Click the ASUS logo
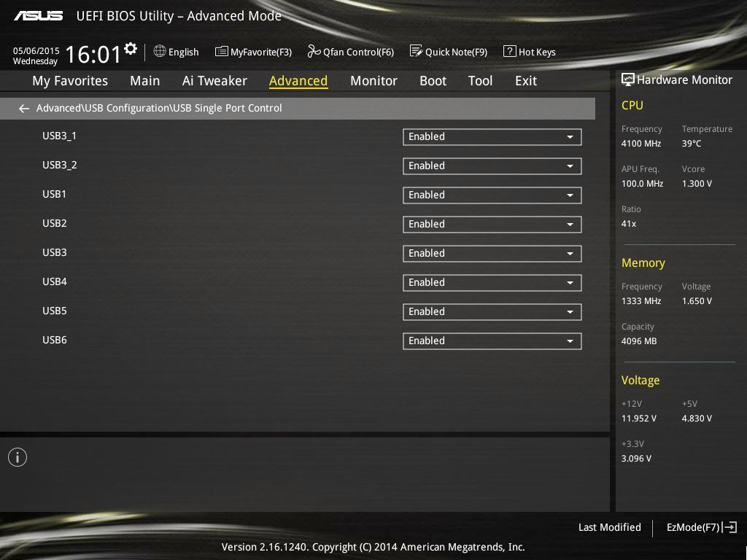 click(38, 16)
